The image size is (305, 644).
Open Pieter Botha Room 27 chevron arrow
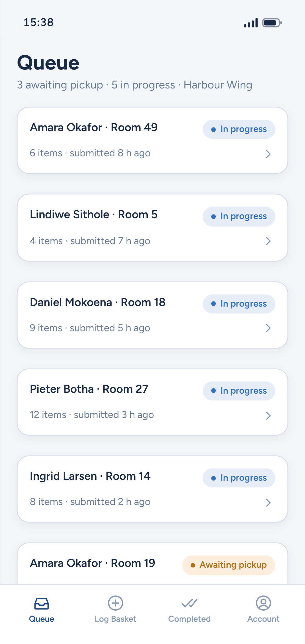point(268,416)
